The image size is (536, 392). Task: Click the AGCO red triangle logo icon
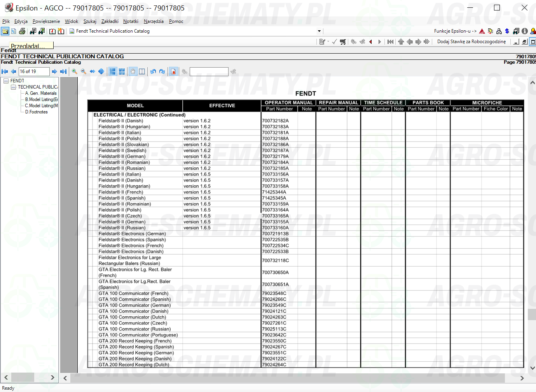[x=482, y=31]
